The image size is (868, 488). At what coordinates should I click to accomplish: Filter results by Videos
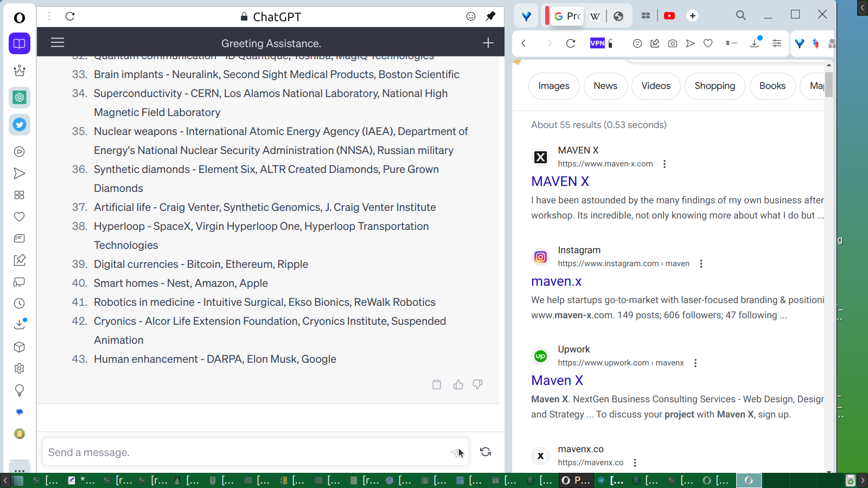(656, 86)
